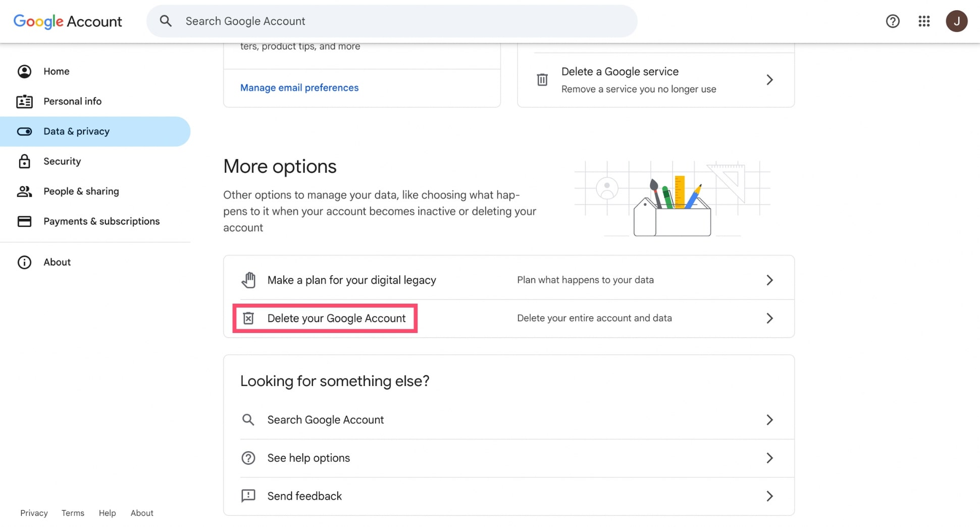
Task: Select Personal info in the sidebar
Action: point(72,102)
